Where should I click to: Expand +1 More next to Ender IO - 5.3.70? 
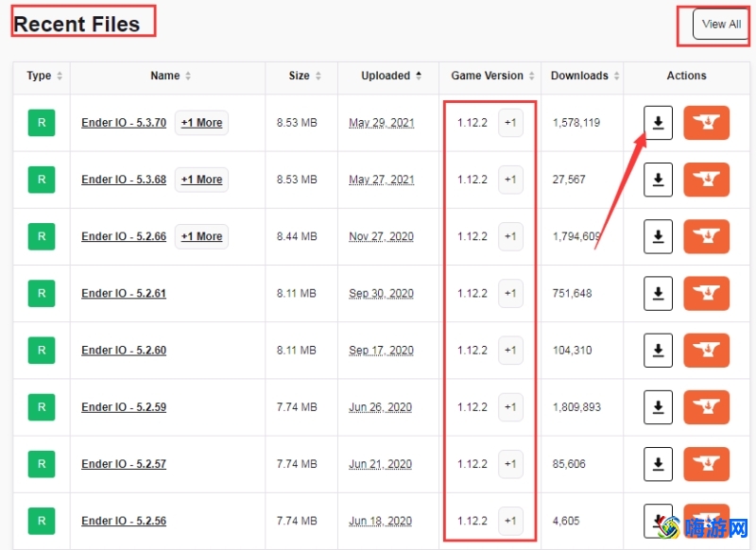201,123
